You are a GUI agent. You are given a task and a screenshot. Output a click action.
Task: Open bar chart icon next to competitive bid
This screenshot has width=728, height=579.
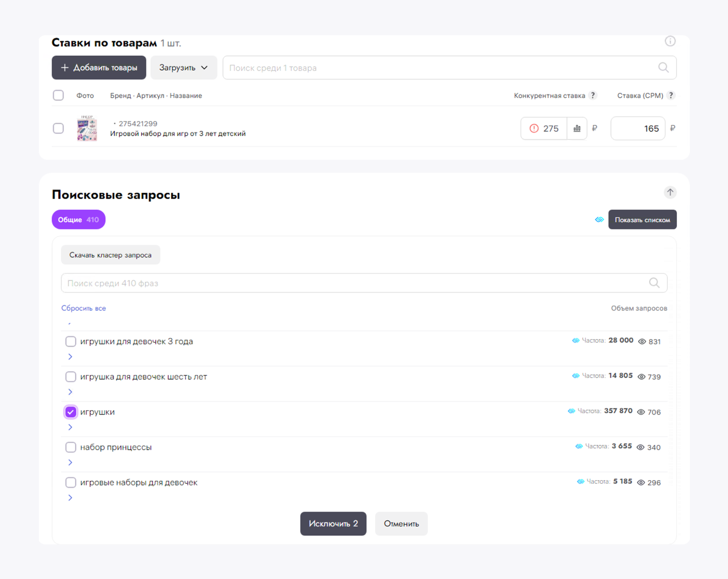coord(577,128)
